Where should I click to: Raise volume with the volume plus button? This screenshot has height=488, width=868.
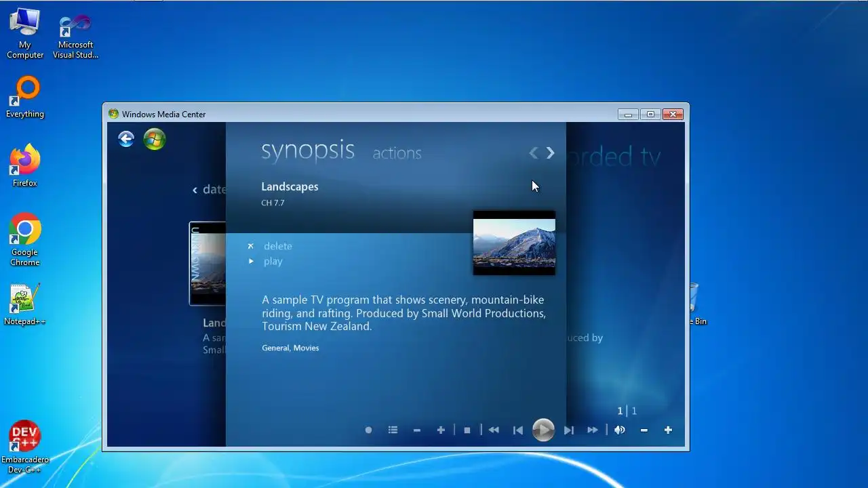[668, 430]
